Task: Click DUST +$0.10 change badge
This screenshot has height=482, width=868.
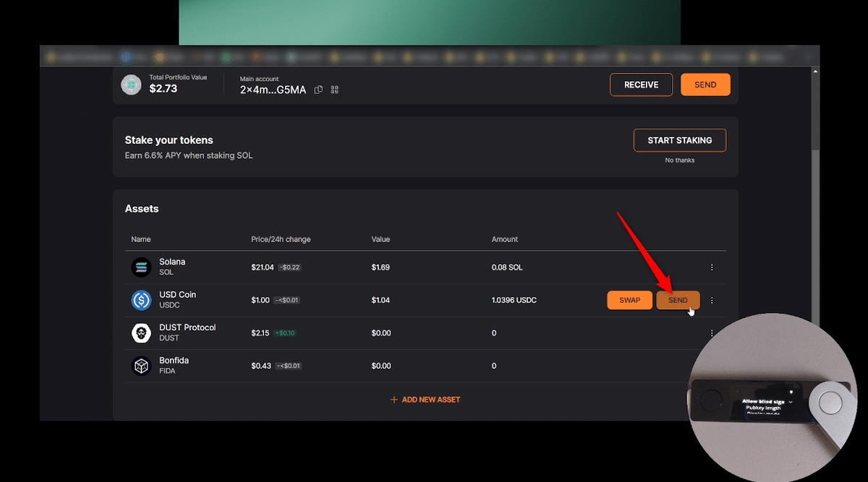Action: pos(286,333)
